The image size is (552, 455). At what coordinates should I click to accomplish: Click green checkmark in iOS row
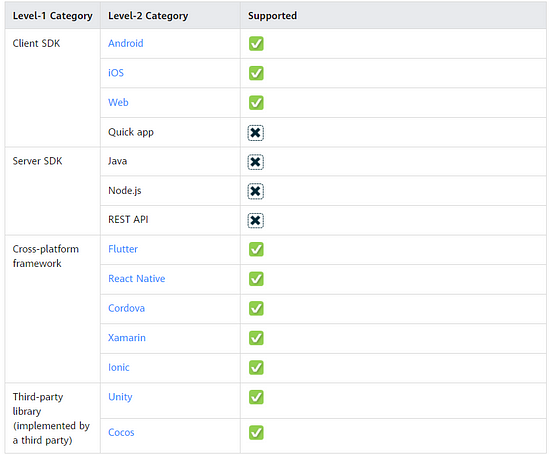tap(256, 73)
